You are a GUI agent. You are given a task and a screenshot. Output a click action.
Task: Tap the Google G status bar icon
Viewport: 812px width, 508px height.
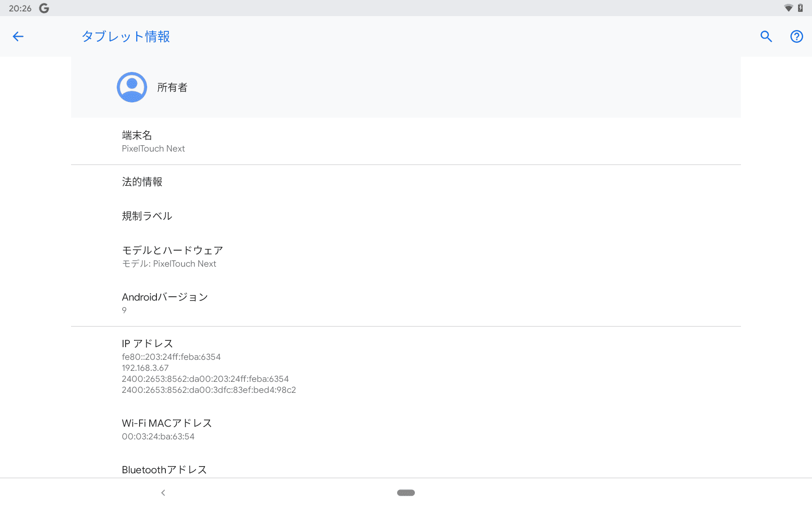click(x=44, y=8)
